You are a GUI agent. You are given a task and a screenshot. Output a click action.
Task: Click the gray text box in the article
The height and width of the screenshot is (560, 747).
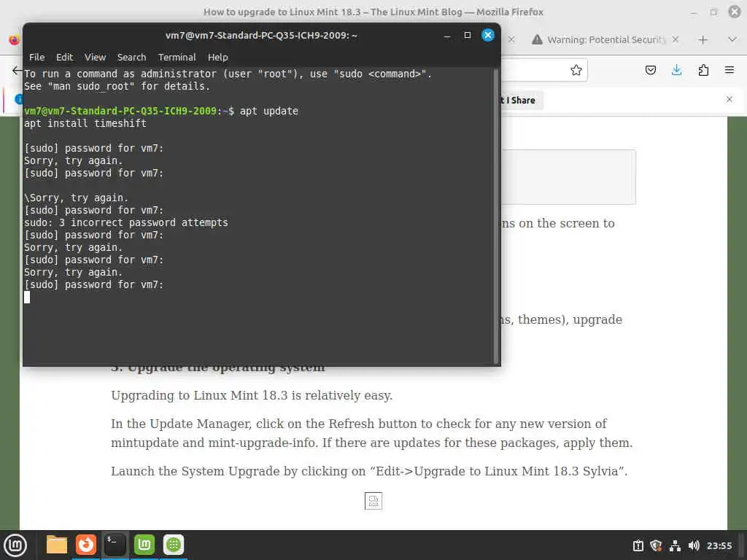click(x=568, y=177)
